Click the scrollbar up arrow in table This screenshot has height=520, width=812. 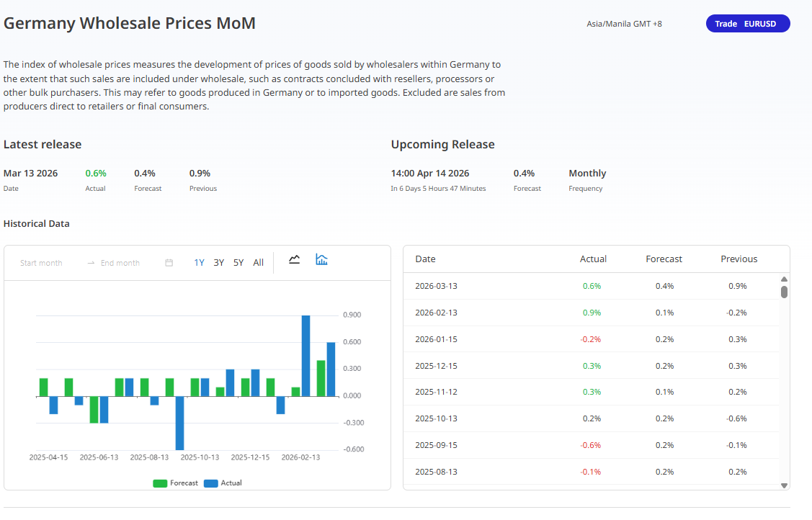[784, 279]
